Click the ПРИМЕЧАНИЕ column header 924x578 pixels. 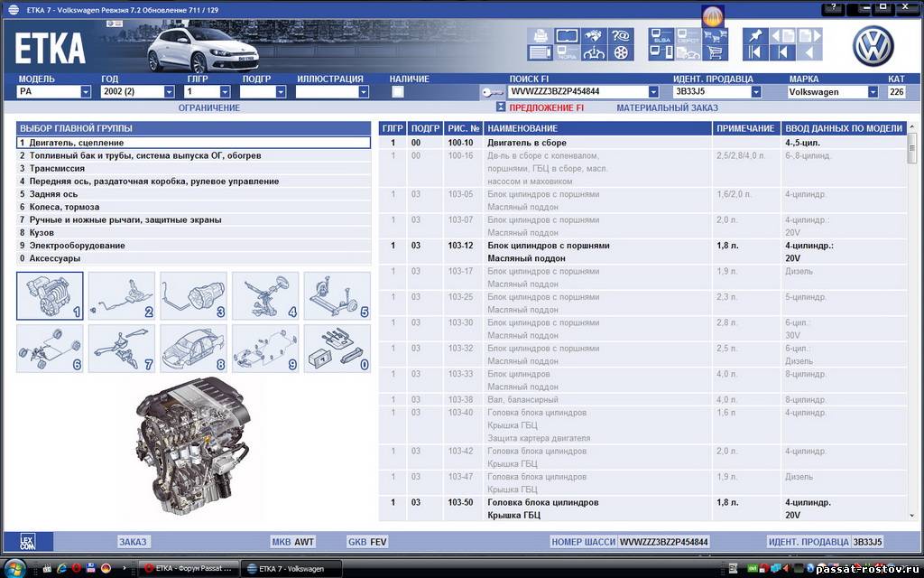point(746,128)
